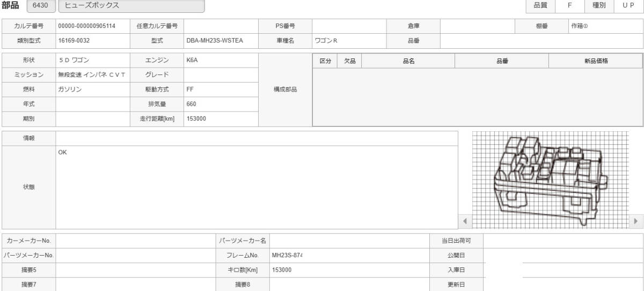Click the PS番号 field
This screenshot has width=644, height=291.
(349, 26)
